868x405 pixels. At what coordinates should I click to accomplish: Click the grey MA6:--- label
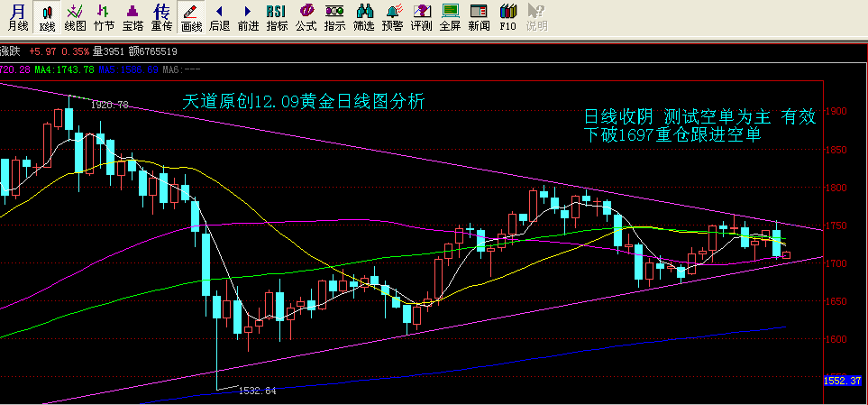point(181,69)
